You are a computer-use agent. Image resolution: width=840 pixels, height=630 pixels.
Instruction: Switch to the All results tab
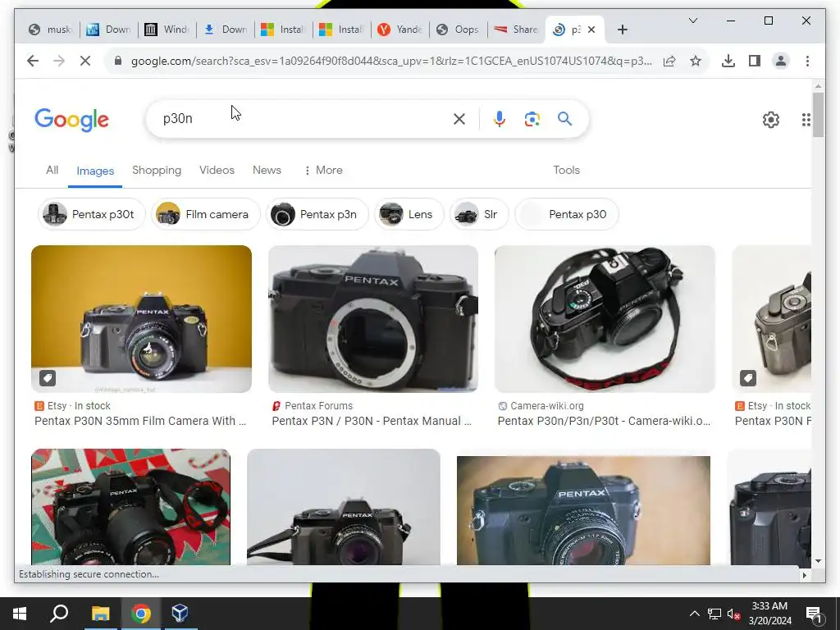point(52,171)
